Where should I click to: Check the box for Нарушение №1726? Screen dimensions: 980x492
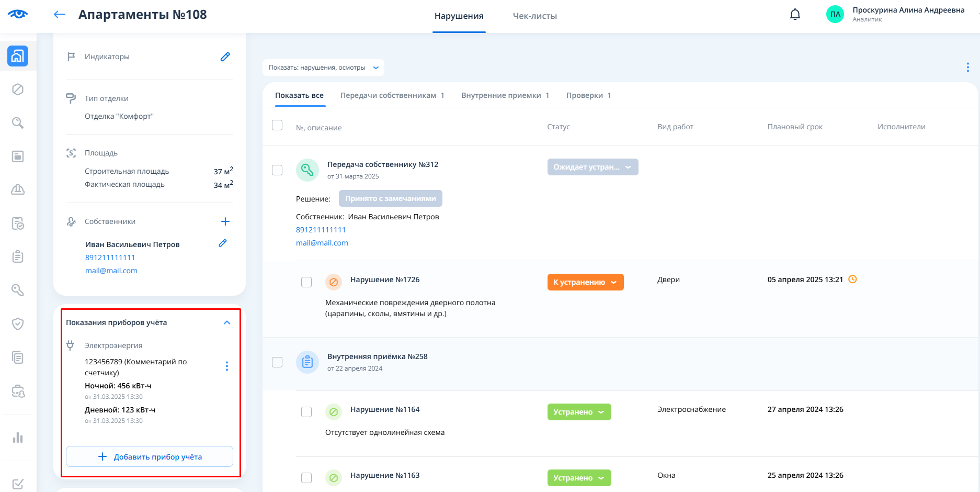point(306,282)
